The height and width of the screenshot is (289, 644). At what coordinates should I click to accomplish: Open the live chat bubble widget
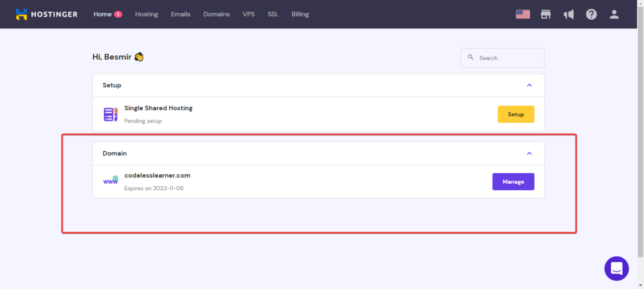(616, 268)
